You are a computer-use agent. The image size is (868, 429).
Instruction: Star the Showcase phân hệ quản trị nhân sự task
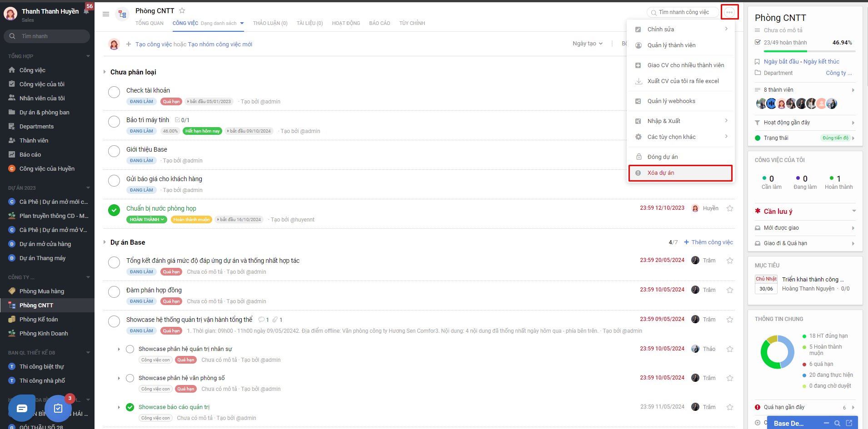click(730, 349)
